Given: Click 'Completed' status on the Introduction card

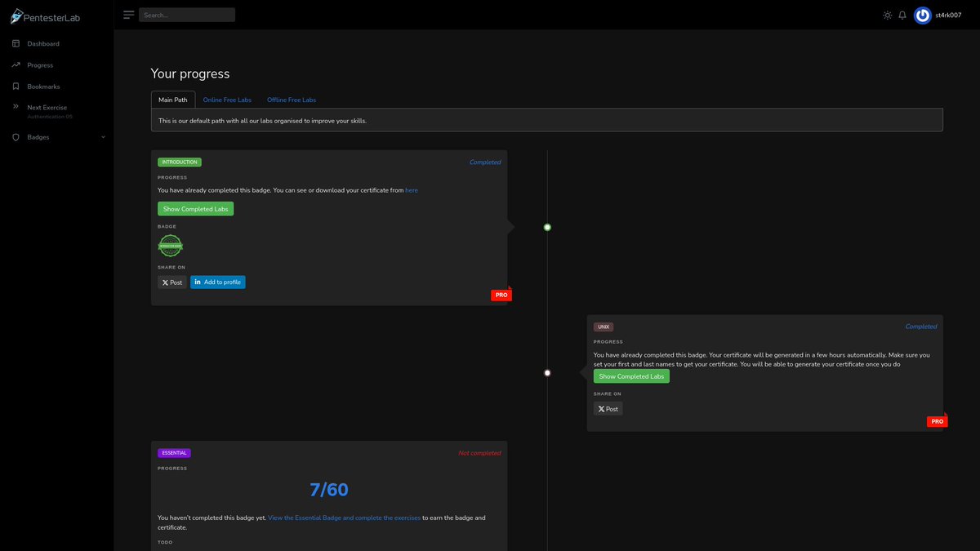Looking at the screenshot, I should (x=485, y=162).
